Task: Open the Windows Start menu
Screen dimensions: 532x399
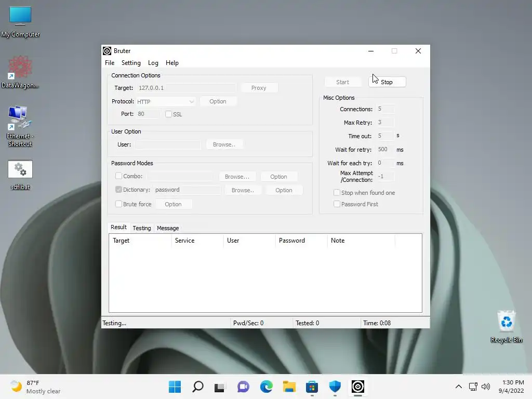Action: coord(175,387)
